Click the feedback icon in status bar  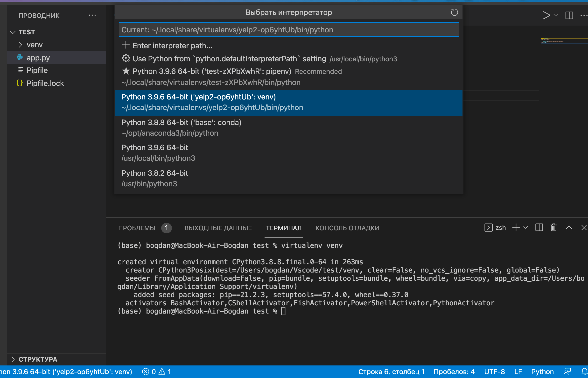tap(567, 372)
